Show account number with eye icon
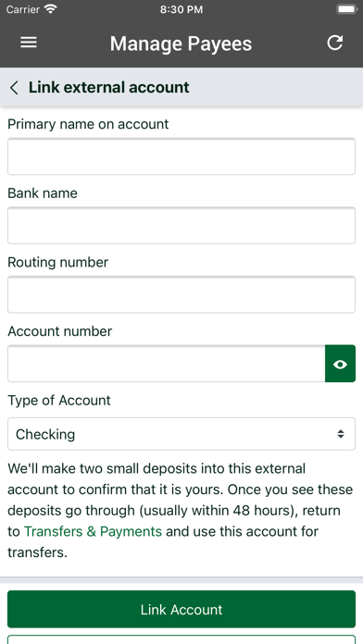Viewport: 363px width, 644px height. [340, 364]
